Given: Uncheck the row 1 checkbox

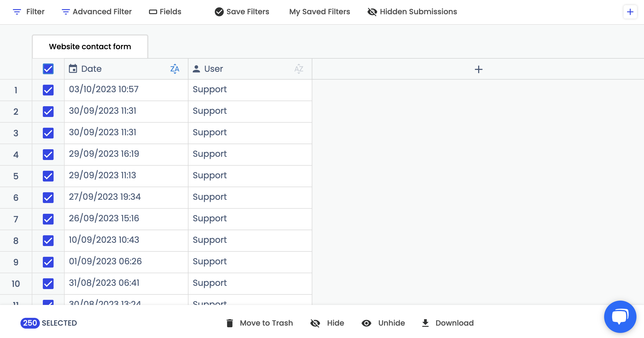Looking at the screenshot, I should (x=48, y=90).
